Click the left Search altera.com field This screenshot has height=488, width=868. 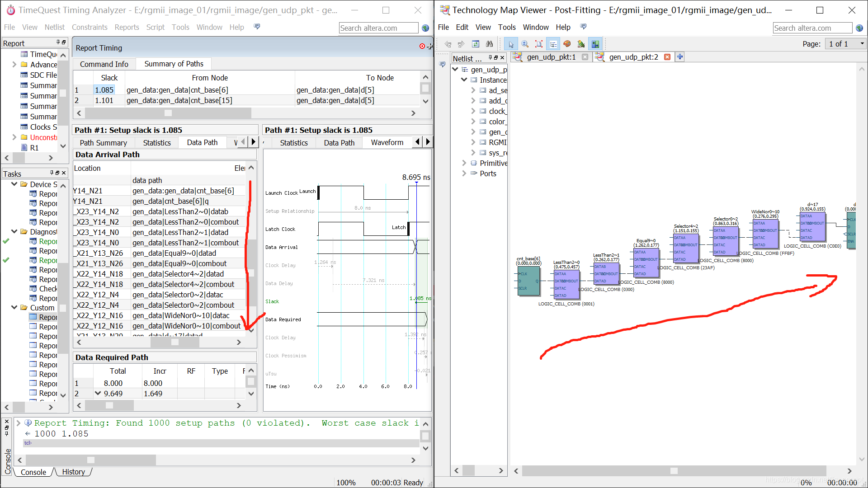coord(378,28)
